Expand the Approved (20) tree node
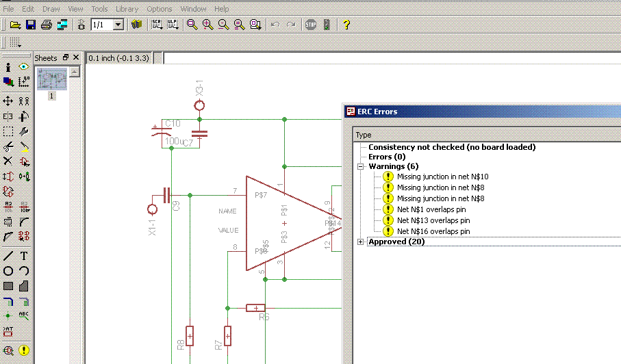This screenshot has width=621, height=364. point(361,242)
